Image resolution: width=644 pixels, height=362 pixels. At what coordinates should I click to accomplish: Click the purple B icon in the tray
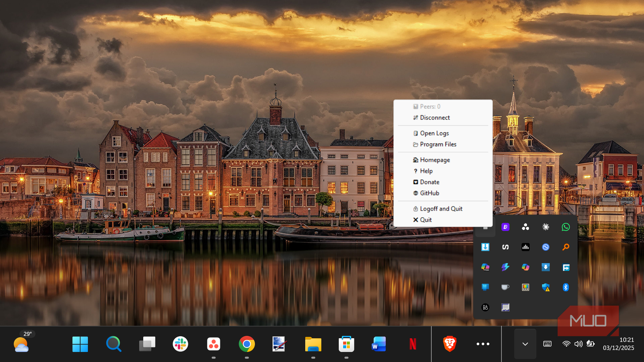[505, 227]
